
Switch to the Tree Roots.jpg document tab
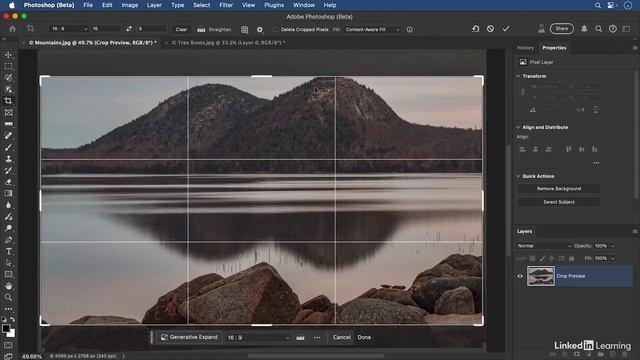click(229, 42)
